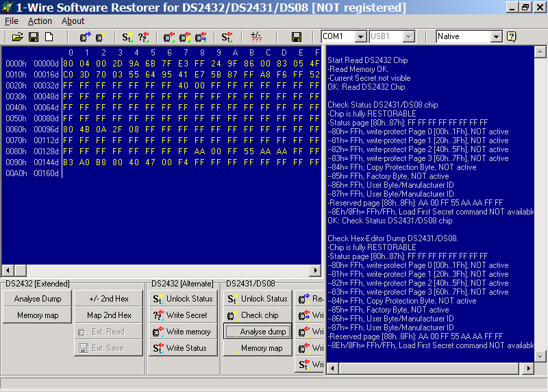
Task: Click the +/- ??? toolbar icon
Action: click(x=256, y=37)
